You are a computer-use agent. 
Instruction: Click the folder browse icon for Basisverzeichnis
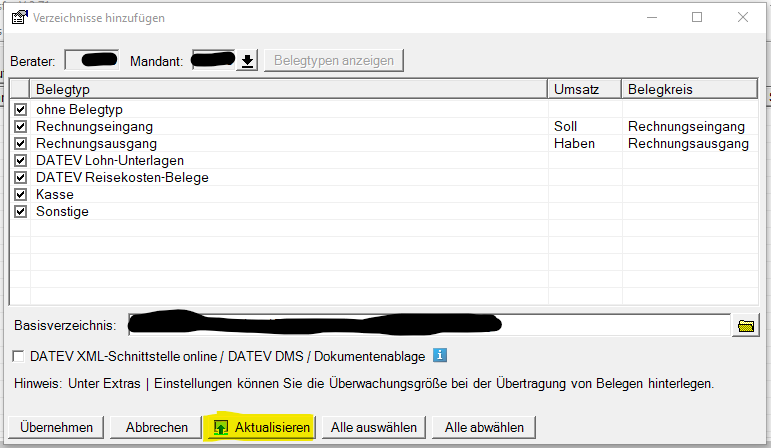745,326
